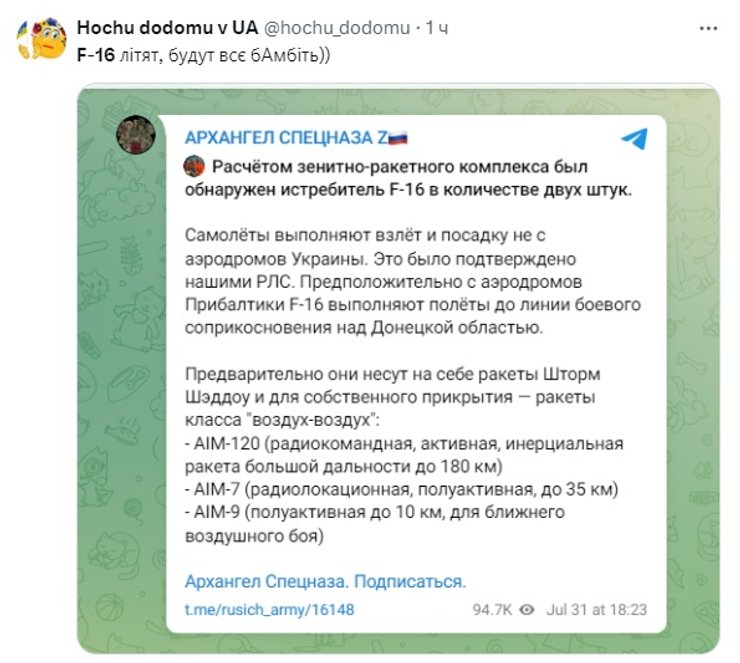
Task: Click the '1 ч' tweet timestamp
Action: point(437,28)
